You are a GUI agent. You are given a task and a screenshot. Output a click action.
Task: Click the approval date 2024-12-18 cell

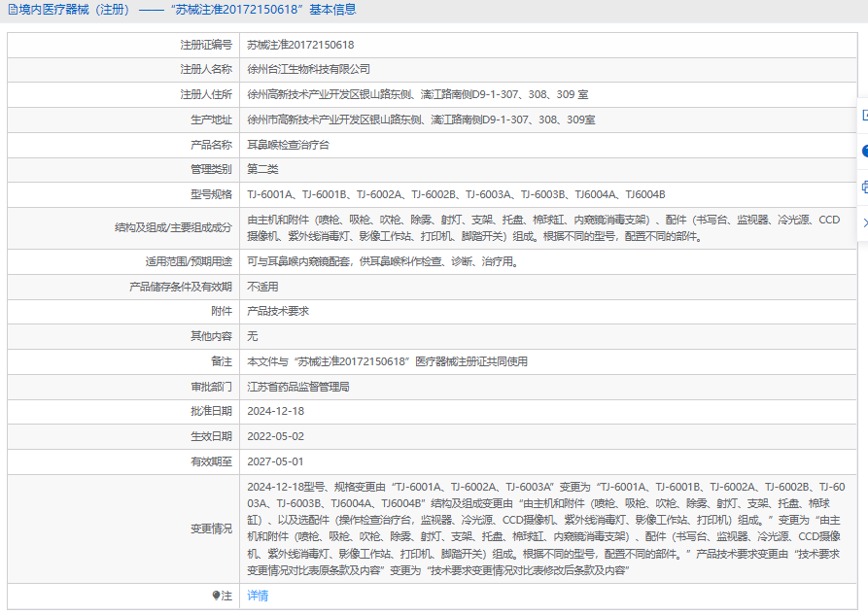click(x=275, y=411)
